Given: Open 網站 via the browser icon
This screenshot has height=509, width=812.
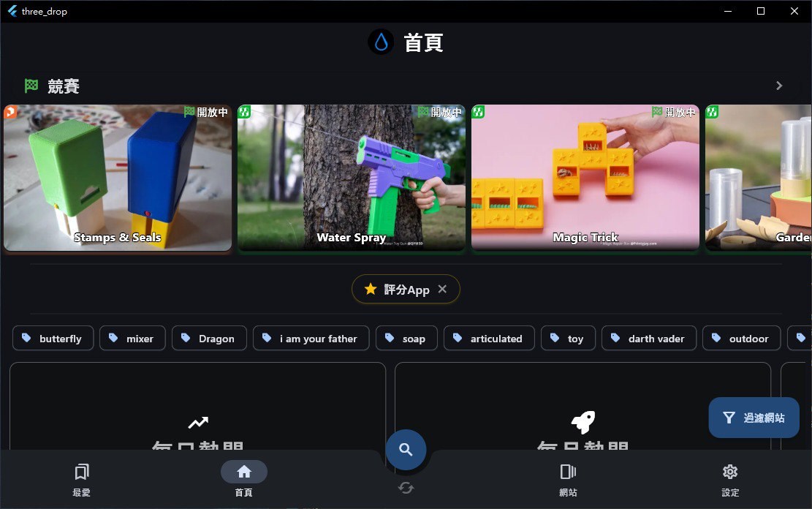Looking at the screenshot, I should [568, 479].
